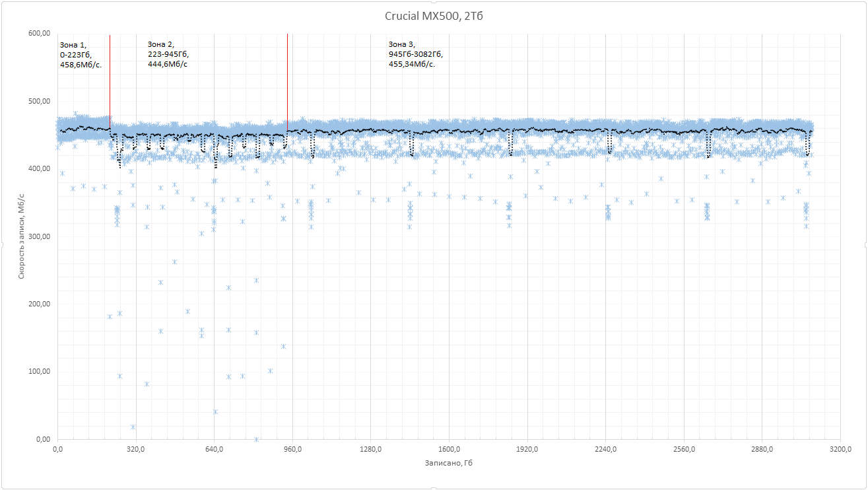Select the chart title "Crucial MX500, 2Тб"
The image size is (868, 490).
click(434, 17)
